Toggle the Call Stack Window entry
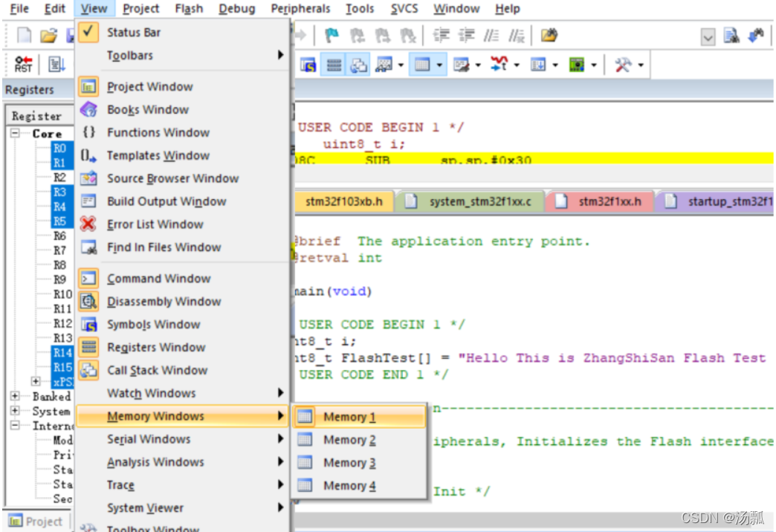Screen dimensions: 776x532 pyautogui.click(x=183, y=370)
